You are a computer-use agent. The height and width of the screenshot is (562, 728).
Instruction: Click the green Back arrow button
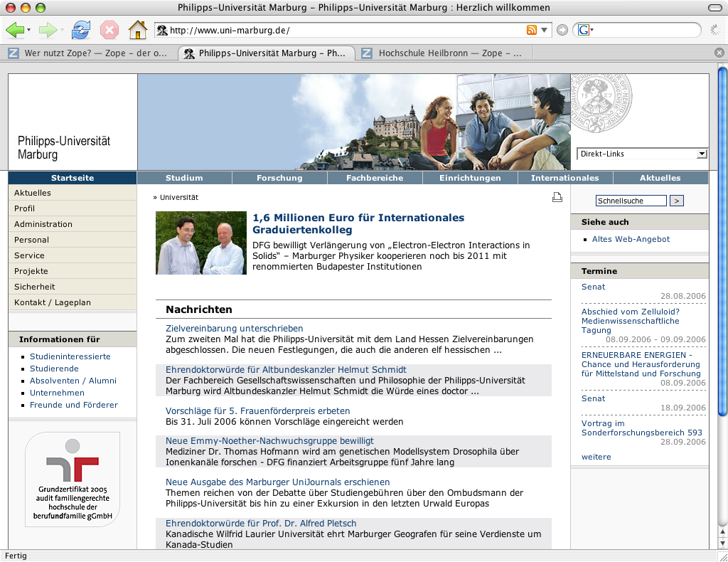coord(15,30)
